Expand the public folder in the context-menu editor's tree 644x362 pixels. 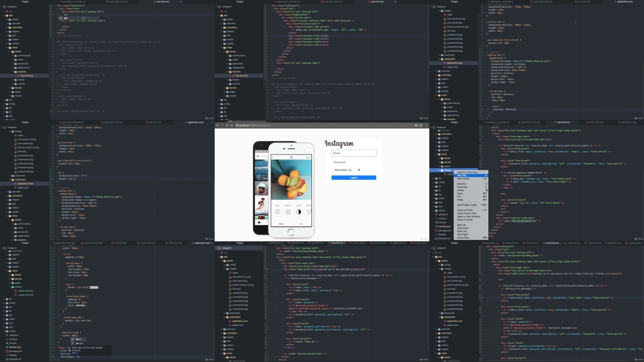coord(434,198)
